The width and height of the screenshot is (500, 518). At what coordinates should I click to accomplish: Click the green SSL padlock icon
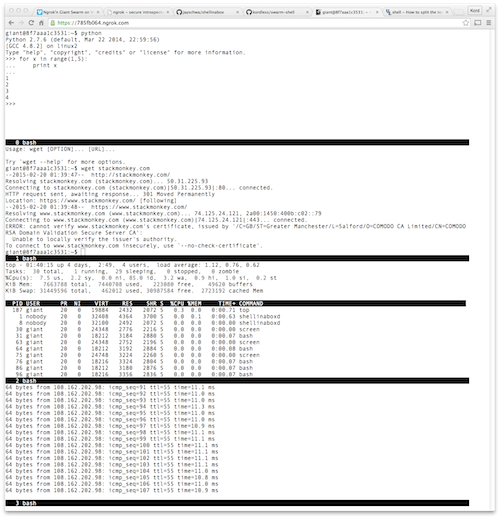pyautogui.click(x=53, y=23)
